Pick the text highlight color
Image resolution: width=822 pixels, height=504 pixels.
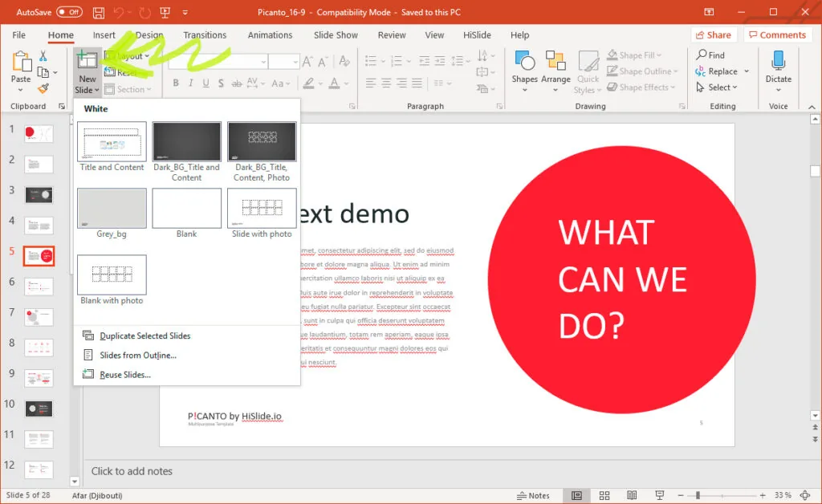[x=309, y=83]
